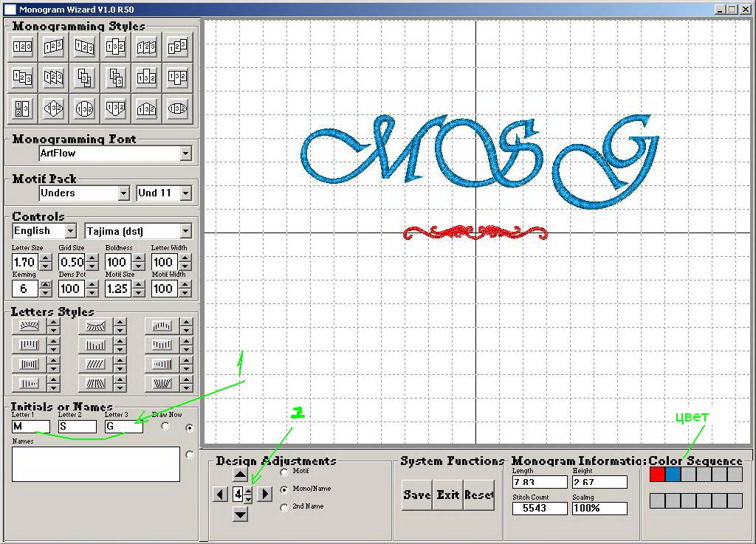Click the Exit button
Viewport: 756px width, 544px height.
[448, 495]
